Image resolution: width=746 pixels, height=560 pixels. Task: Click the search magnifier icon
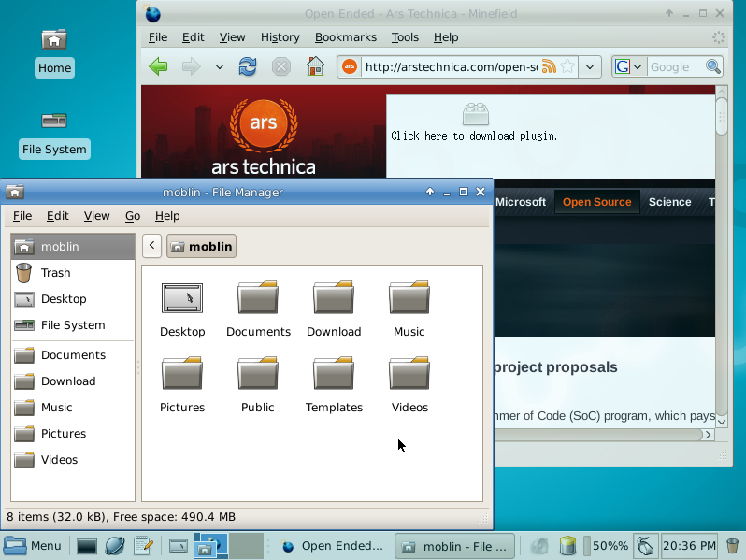coord(712,66)
